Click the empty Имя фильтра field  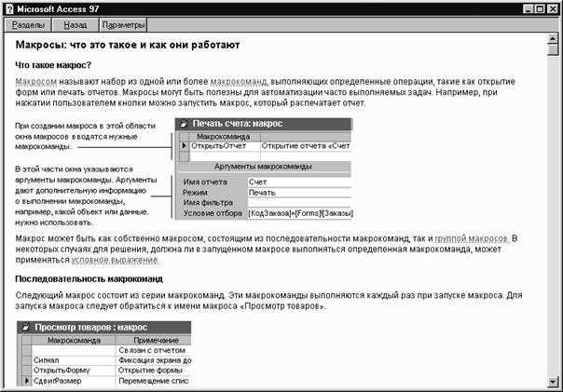pos(299,203)
